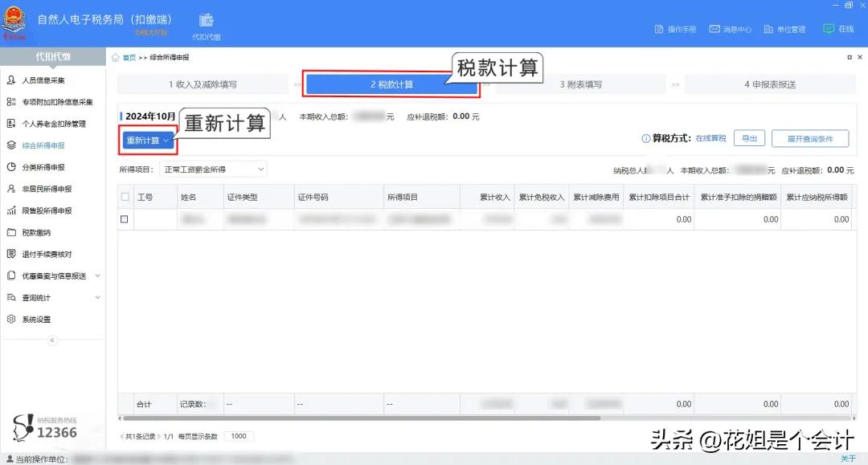This screenshot has height=465, width=868.
Task: Select the 分类所得申报 sidebar item
Action: 44,167
